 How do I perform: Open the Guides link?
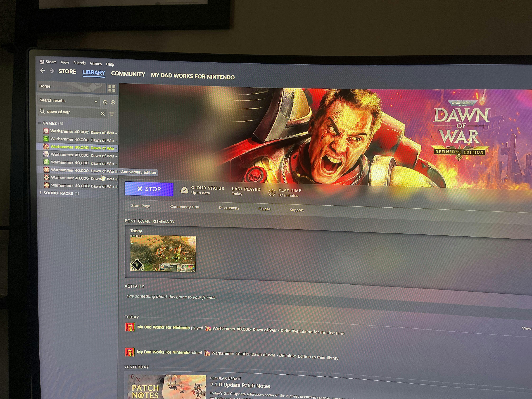point(264,209)
